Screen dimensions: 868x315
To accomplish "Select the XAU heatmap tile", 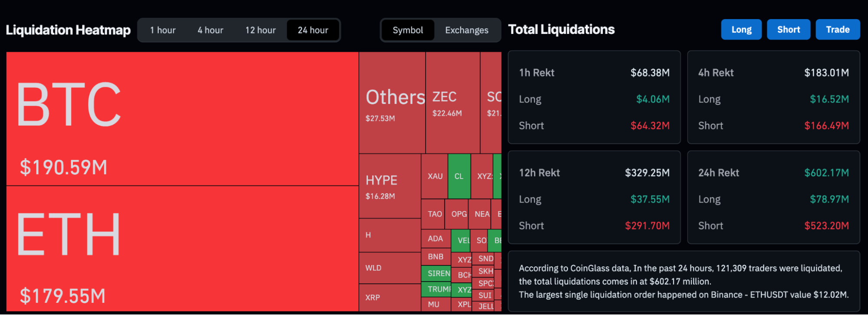I will [435, 176].
